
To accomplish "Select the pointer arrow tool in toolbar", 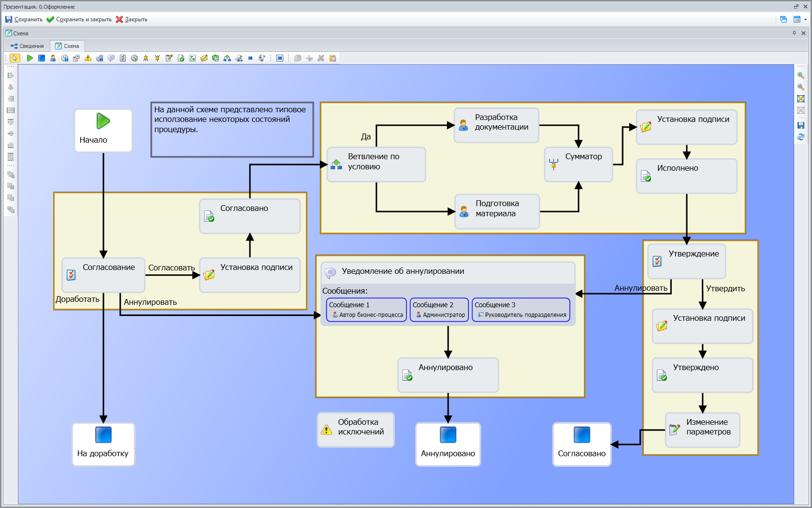I will click(x=14, y=58).
